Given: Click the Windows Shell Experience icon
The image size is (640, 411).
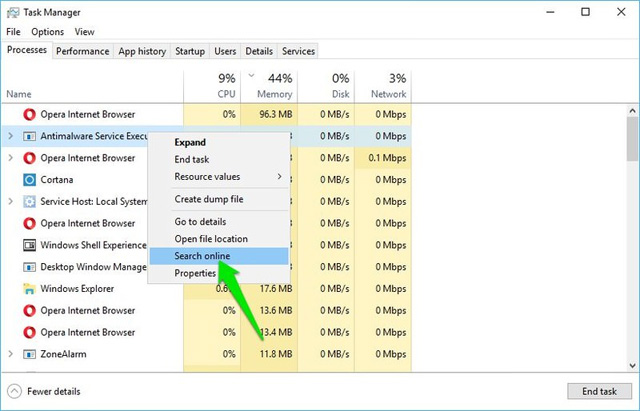Looking at the screenshot, I should pos(29,245).
